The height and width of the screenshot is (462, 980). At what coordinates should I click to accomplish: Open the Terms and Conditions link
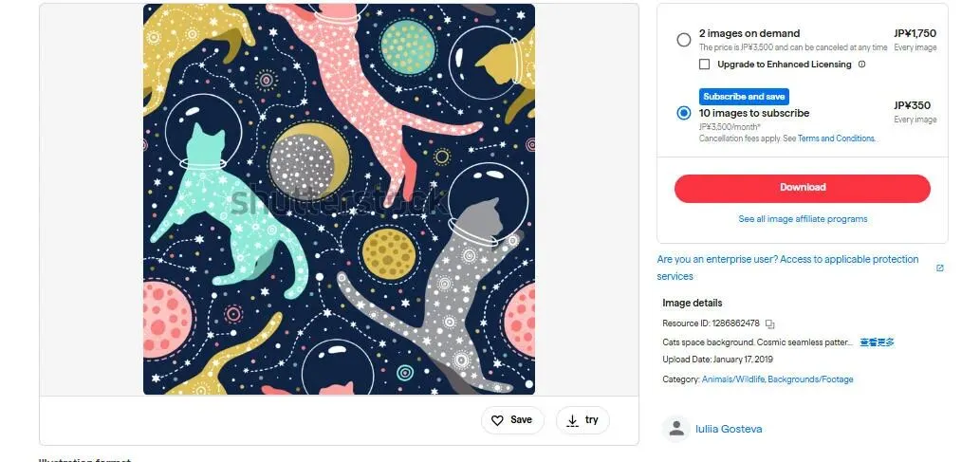click(836, 139)
